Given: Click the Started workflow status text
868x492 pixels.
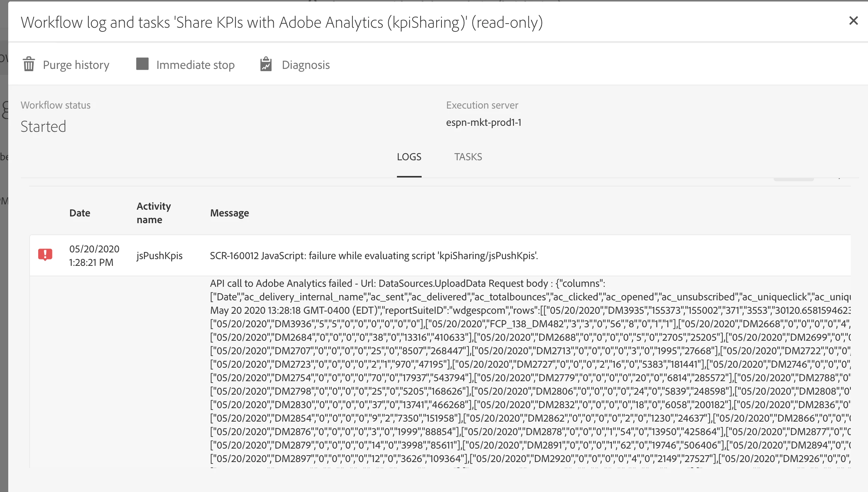Looking at the screenshot, I should [43, 127].
